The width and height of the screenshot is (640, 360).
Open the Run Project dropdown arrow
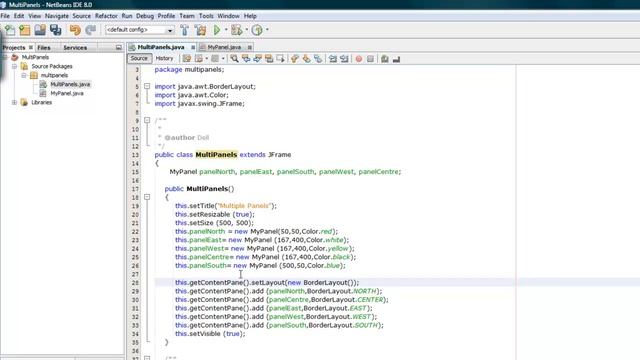(x=226, y=30)
